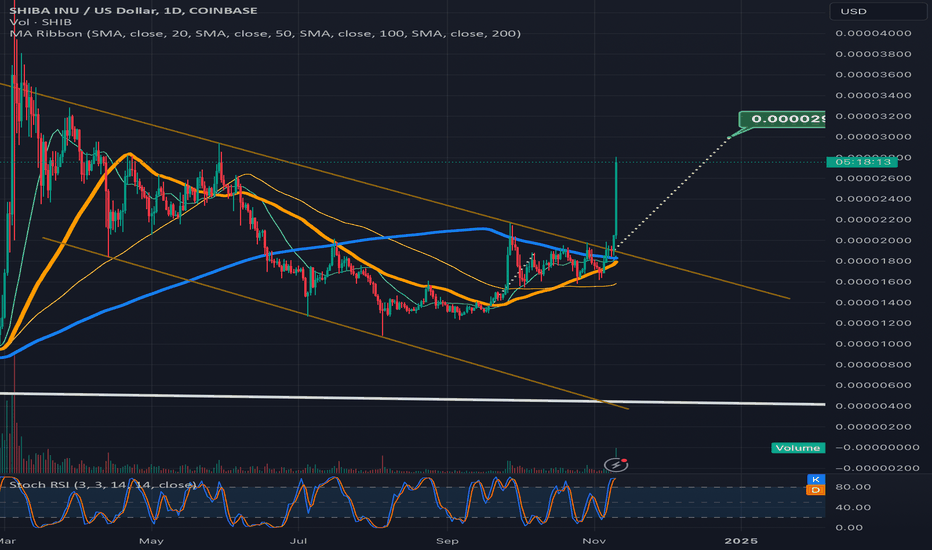Click the Sep label on the time axis

click(x=447, y=540)
